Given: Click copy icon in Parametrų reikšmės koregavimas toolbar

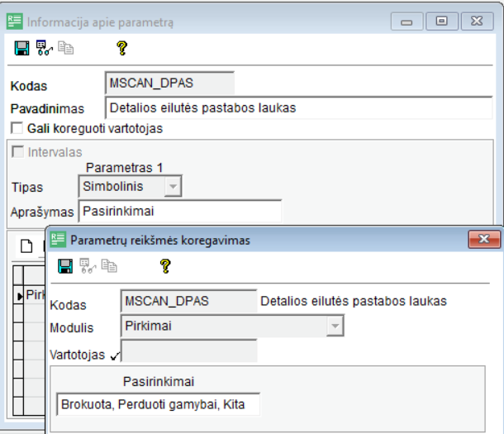Looking at the screenshot, I should pos(107,266).
